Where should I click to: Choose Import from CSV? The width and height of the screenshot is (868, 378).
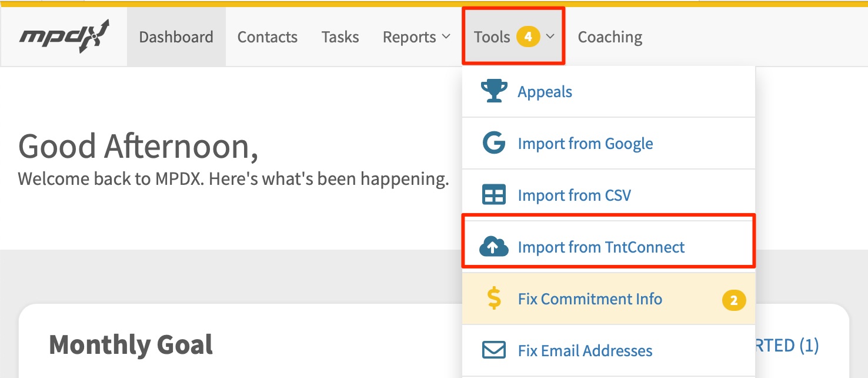point(608,195)
